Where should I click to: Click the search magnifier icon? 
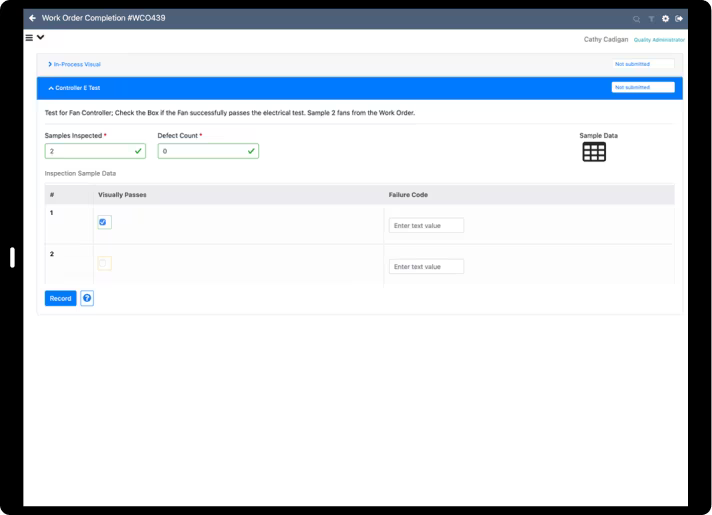pos(636,19)
